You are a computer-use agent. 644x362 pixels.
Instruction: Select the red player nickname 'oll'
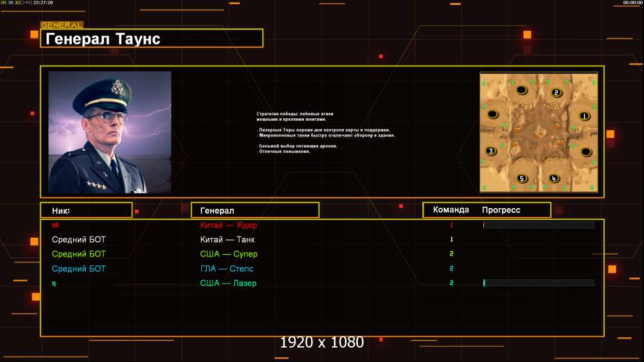click(x=56, y=224)
